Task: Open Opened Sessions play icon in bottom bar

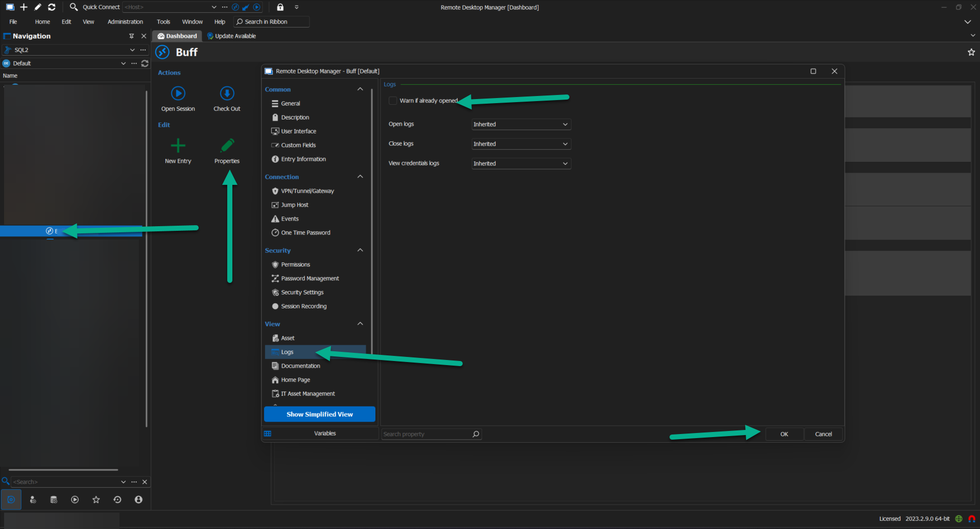Action: pos(75,500)
